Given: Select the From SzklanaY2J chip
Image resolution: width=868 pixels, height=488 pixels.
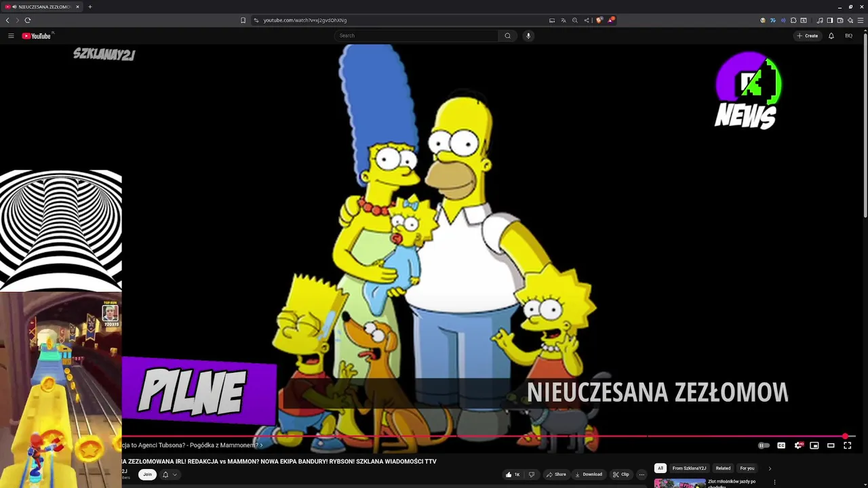Looking at the screenshot, I should pyautogui.click(x=689, y=468).
